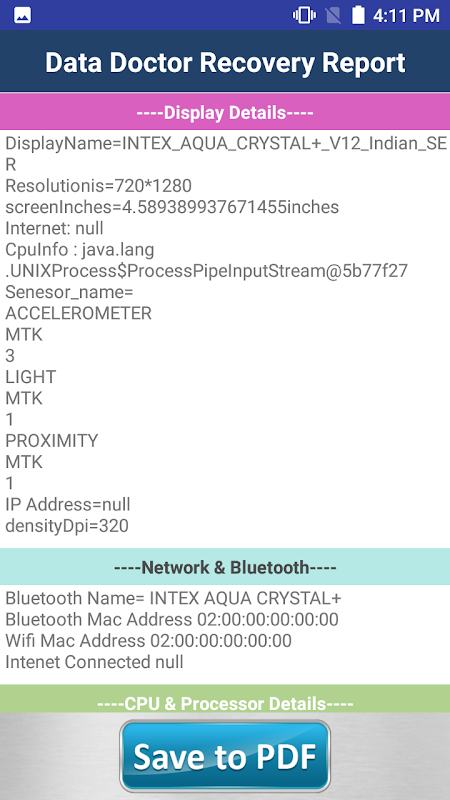Tap the densityDpi=320 line
Image resolution: width=450 pixels, height=800 pixels.
tap(67, 526)
